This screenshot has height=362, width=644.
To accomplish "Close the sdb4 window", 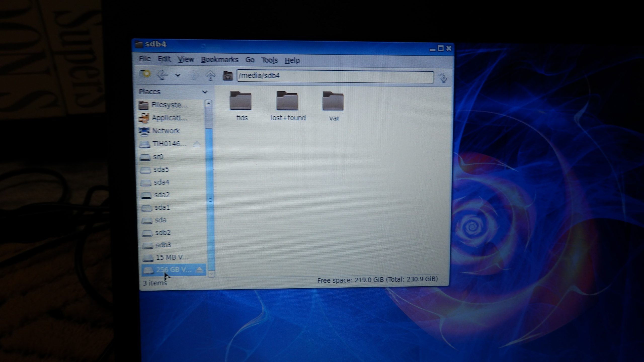I will (x=449, y=49).
